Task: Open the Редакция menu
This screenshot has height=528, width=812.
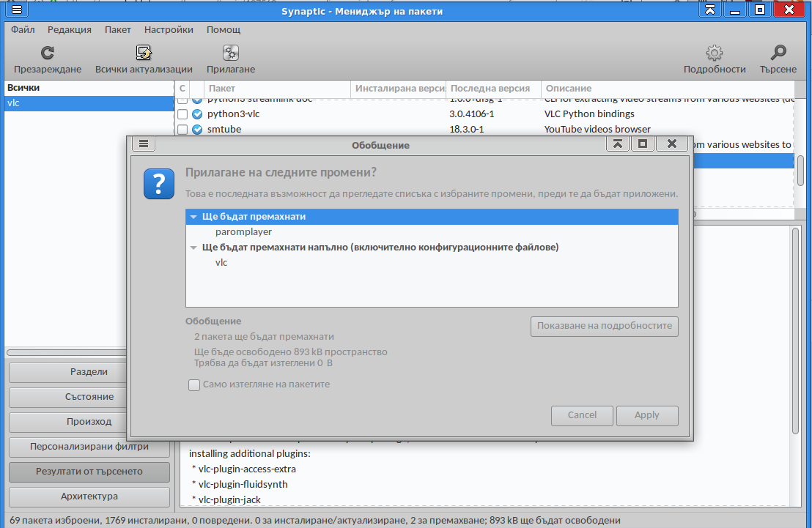Action: [70, 29]
